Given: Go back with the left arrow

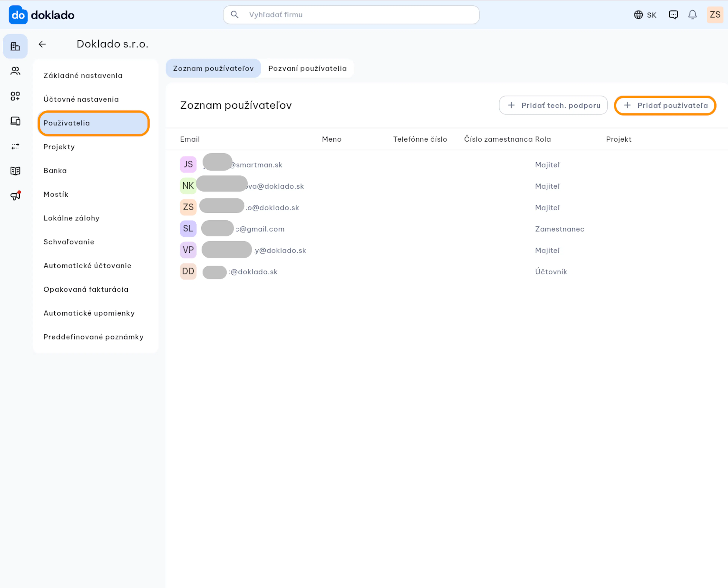Looking at the screenshot, I should pos(42,44).
